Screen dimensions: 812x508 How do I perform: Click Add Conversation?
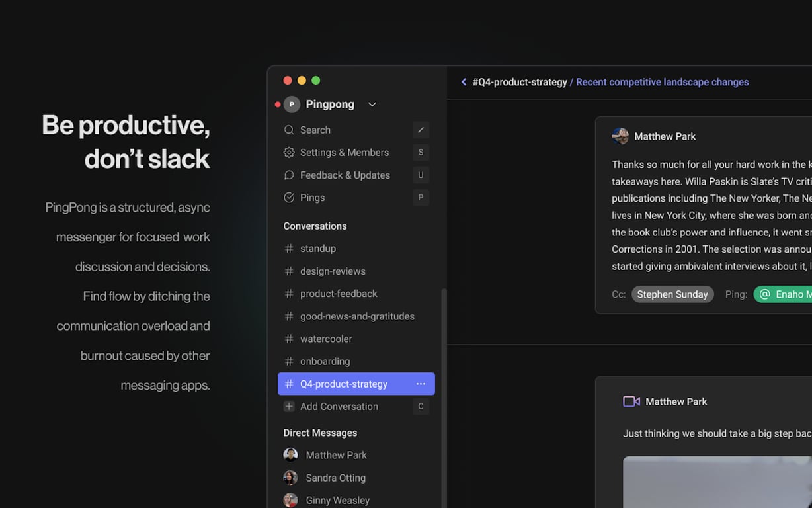coord(356,407)
